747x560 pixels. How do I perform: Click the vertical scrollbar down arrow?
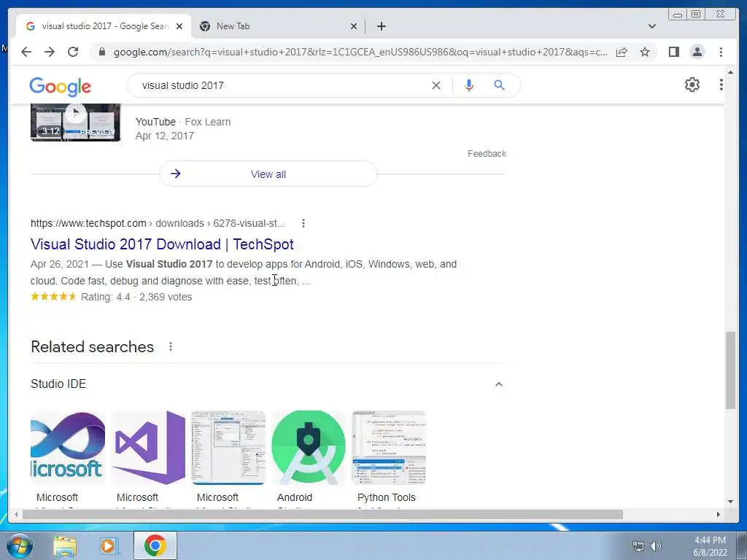[730, 502]
